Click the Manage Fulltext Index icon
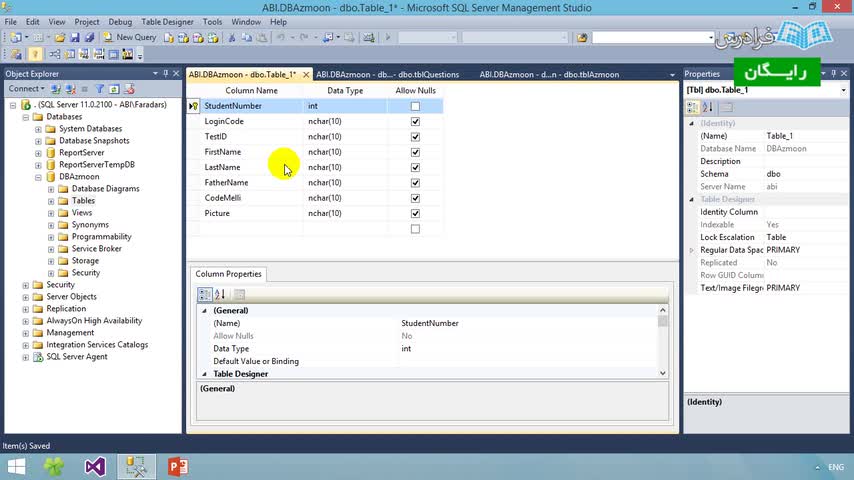 pyautogui.click(x=84, y=54)
